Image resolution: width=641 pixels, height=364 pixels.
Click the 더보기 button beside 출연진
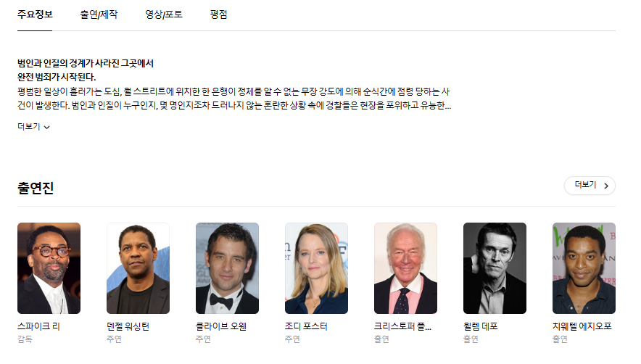590,186
